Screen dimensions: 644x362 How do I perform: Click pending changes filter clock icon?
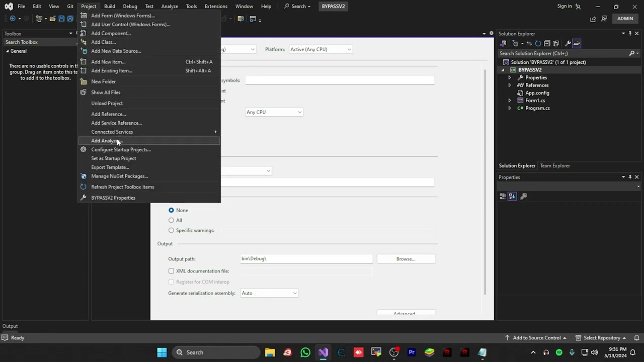pos(515,43)
